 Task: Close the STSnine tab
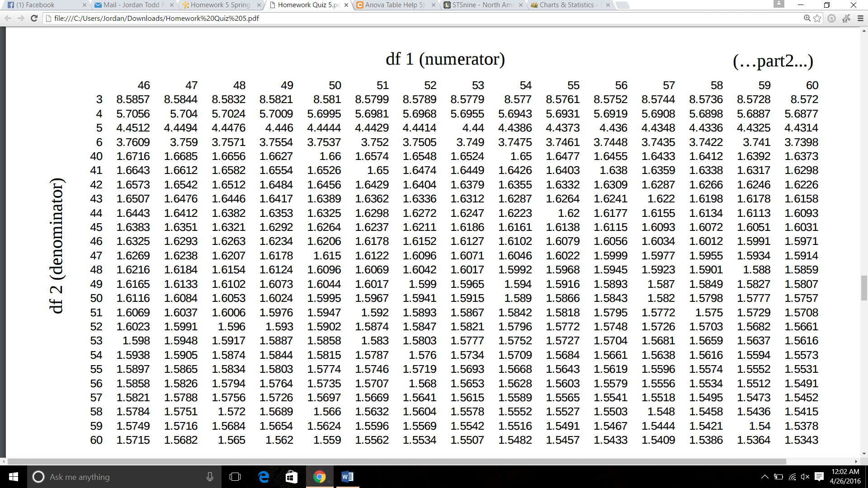tap(521, 5)
